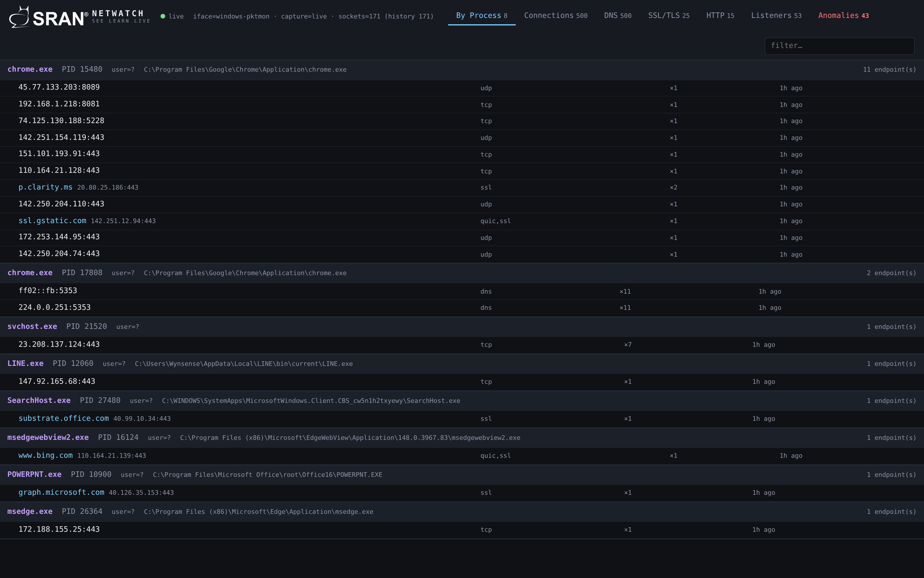
Task: Collapse the chrome.exe PID 17808 group
Action: (x=462, y=273)
